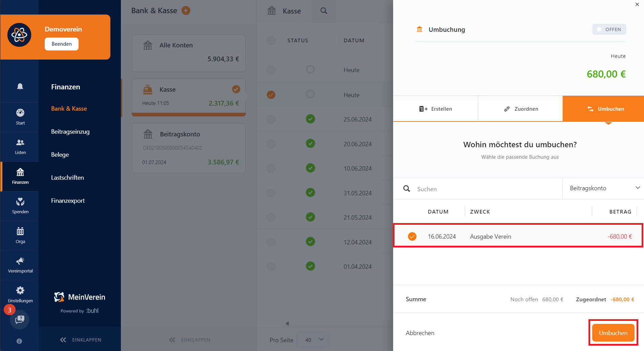Image resolution: width=644 pixels, height=351 pixels.
Task: Click the 12.04.2024 date cell
Action: point(358,242)
